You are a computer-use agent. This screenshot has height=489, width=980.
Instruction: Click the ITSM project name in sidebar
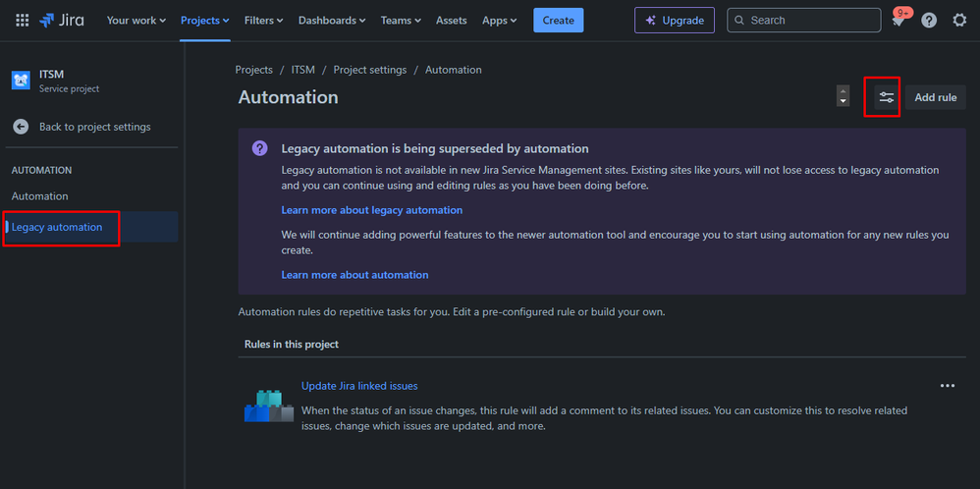(x=51, y=75)
